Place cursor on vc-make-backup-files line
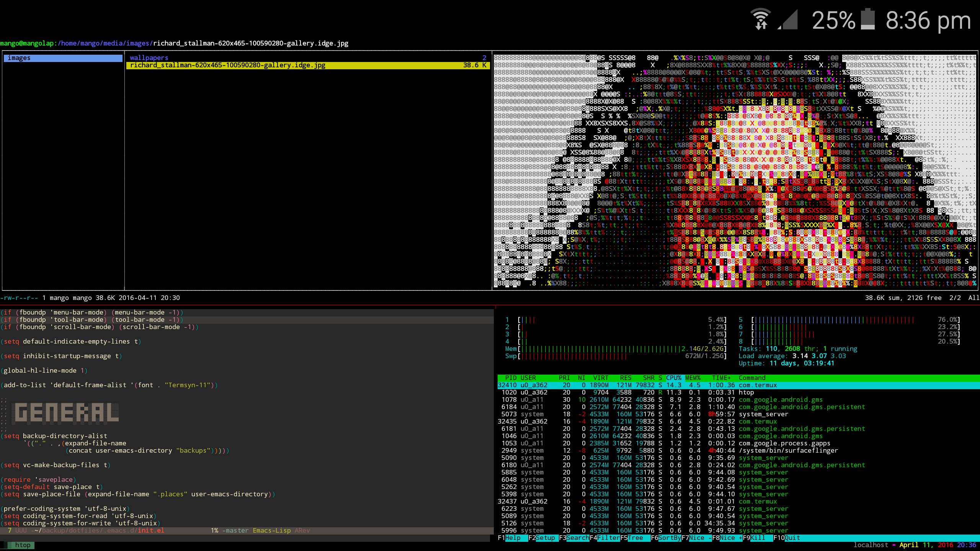The image size is (980, 551). (56, 465)
